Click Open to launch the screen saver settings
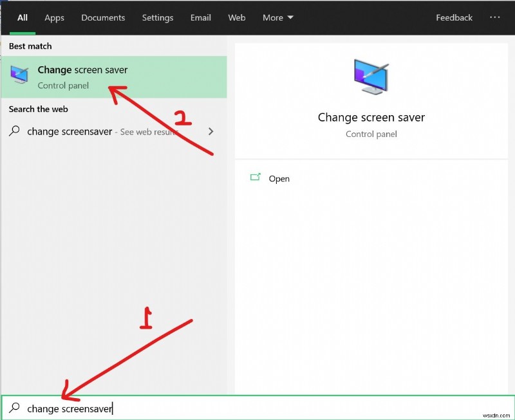Viewport: 515px width, 420px height. point(279,178)
